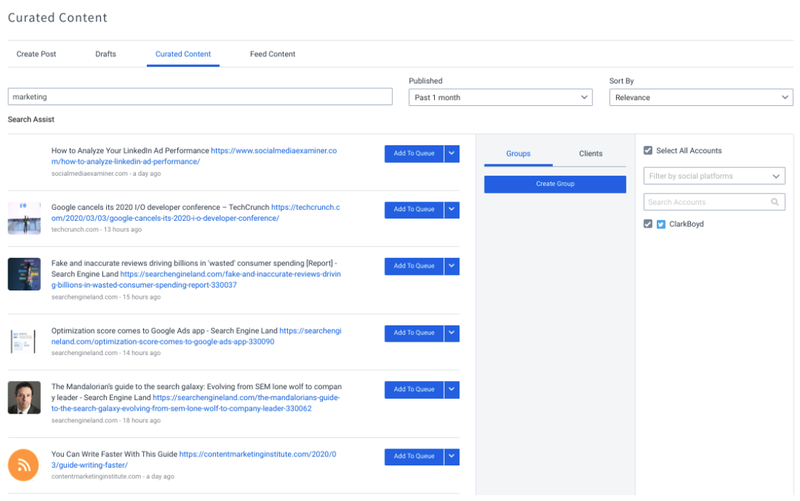The image size is (800, 501).
Task: Open the Optimization score article thumbnail
Action: click(24, 341)
